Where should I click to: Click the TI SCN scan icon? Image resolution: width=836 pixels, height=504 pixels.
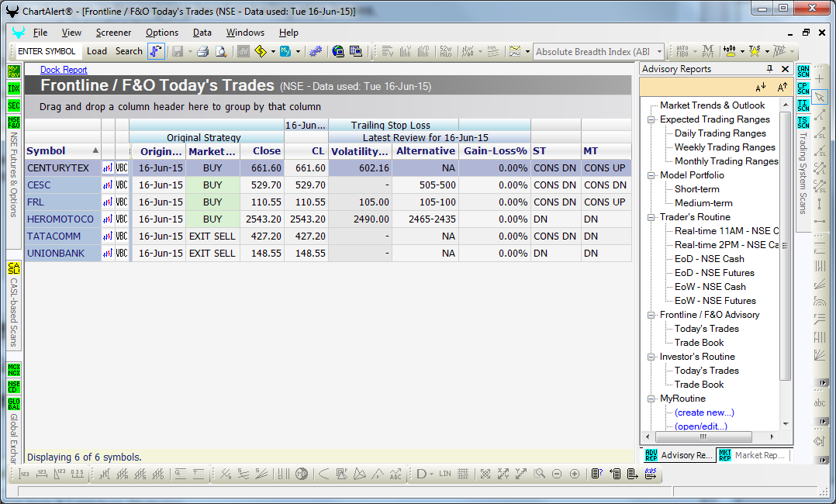coord(803,105)
